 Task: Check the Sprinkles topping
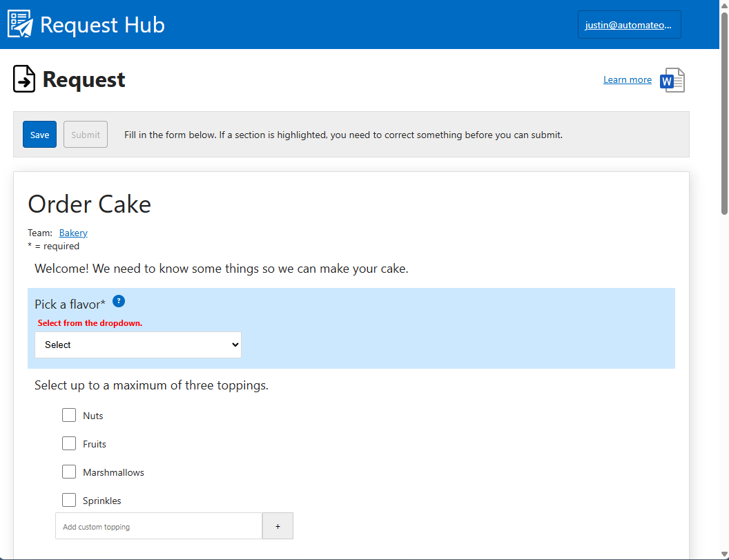(x=69, y=500)
